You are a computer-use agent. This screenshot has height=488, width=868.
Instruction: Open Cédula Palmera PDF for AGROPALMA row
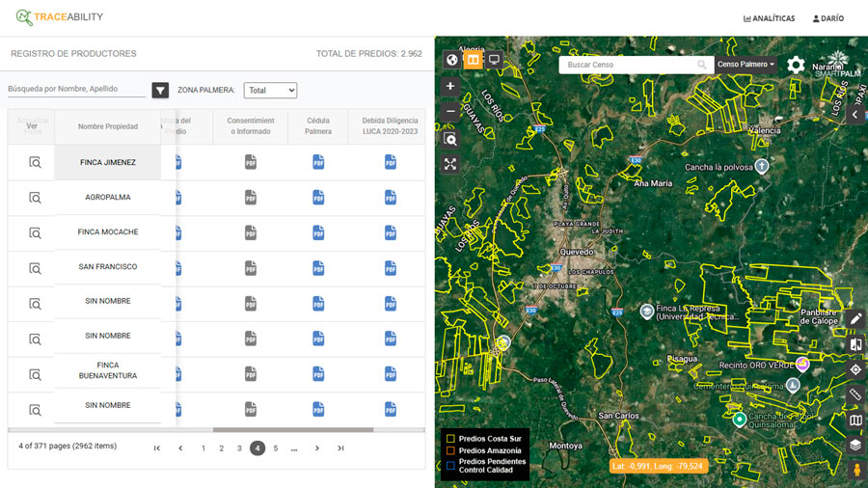[x=318, y=198]
